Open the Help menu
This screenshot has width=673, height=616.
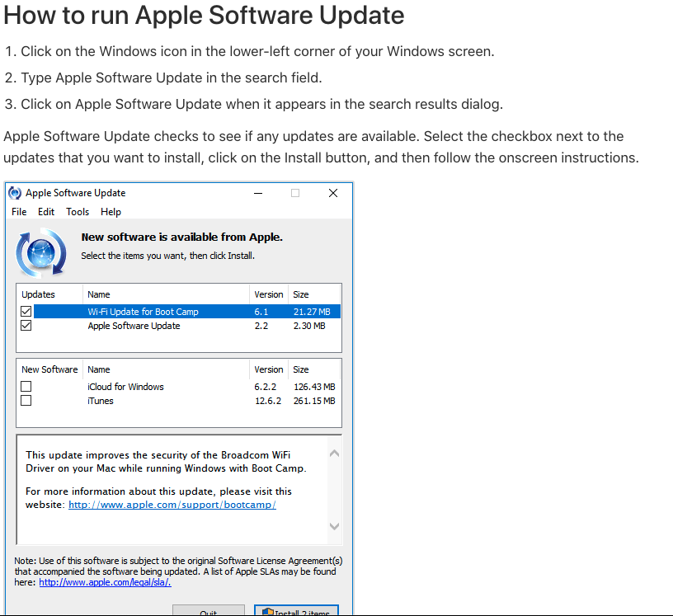pyautogui.click(x=111, y=212)
